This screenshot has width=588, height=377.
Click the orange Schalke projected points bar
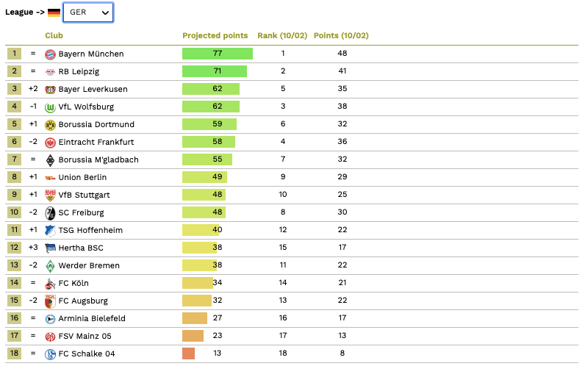188,353
